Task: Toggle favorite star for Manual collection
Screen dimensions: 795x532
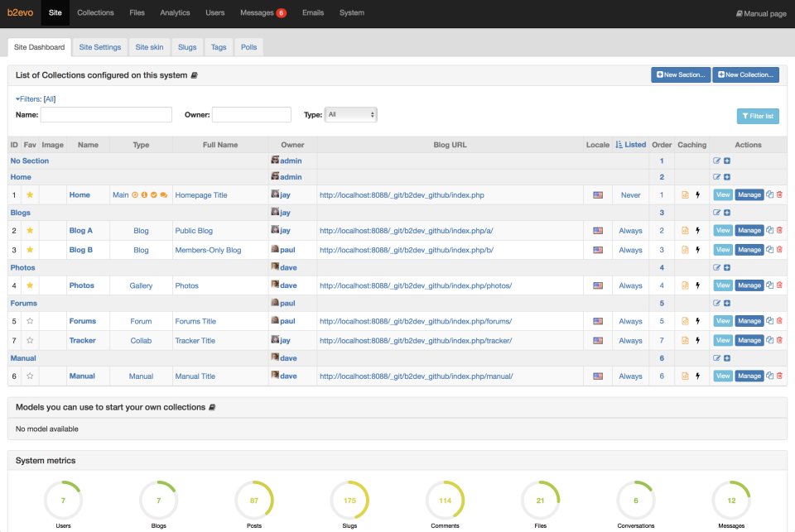Action: coord(30,376)
